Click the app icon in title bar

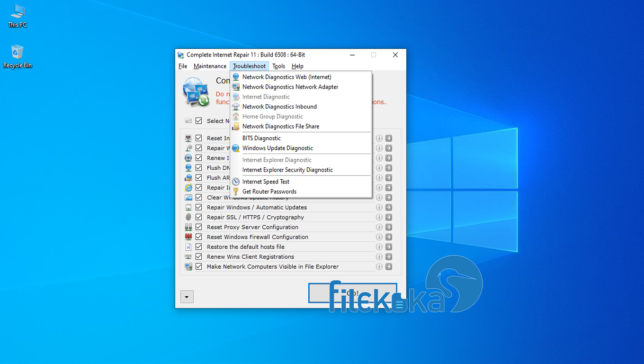pyautogui.click(x=181, y=55)
